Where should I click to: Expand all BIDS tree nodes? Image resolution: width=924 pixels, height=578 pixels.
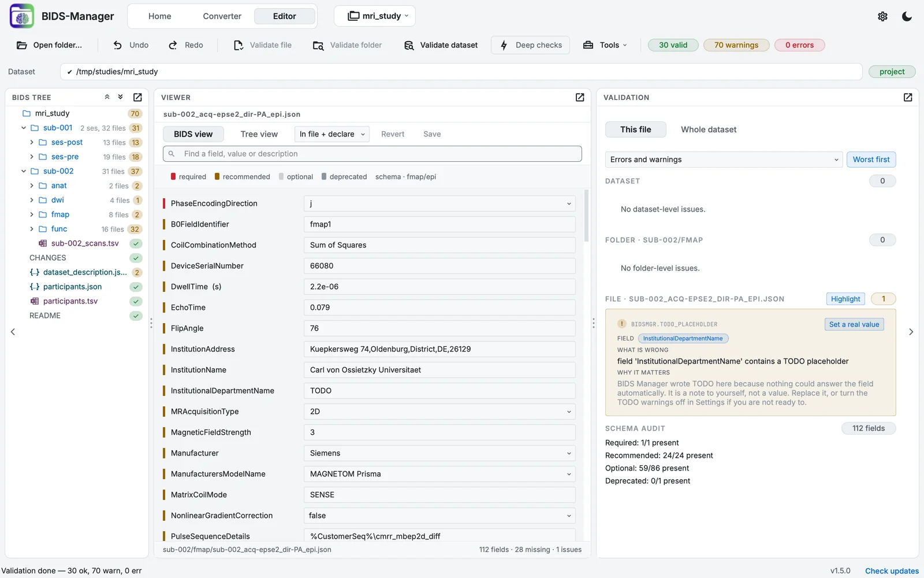[120, 97]
